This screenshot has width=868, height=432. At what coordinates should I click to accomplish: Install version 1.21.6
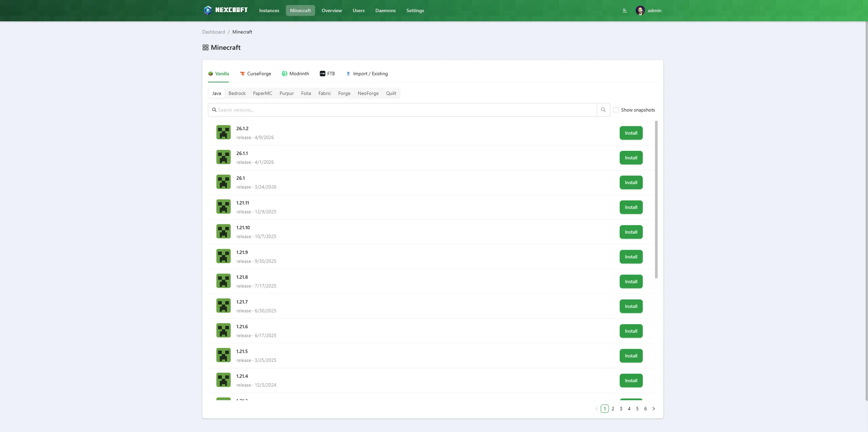pyautogui.click(x=631, y=331)
